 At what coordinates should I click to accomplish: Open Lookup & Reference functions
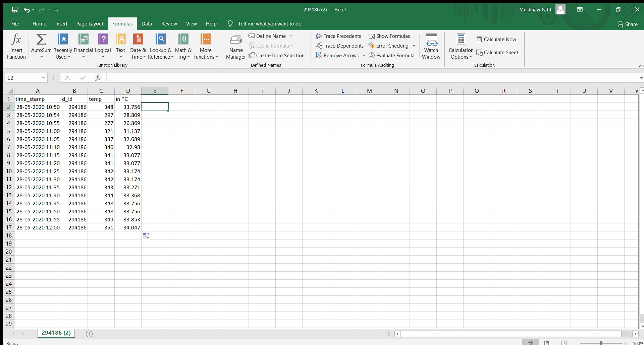(x=161, y=46)
